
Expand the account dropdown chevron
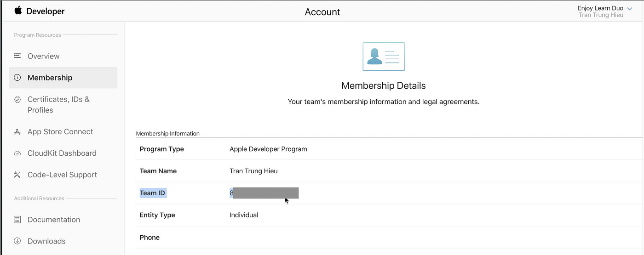630,8
